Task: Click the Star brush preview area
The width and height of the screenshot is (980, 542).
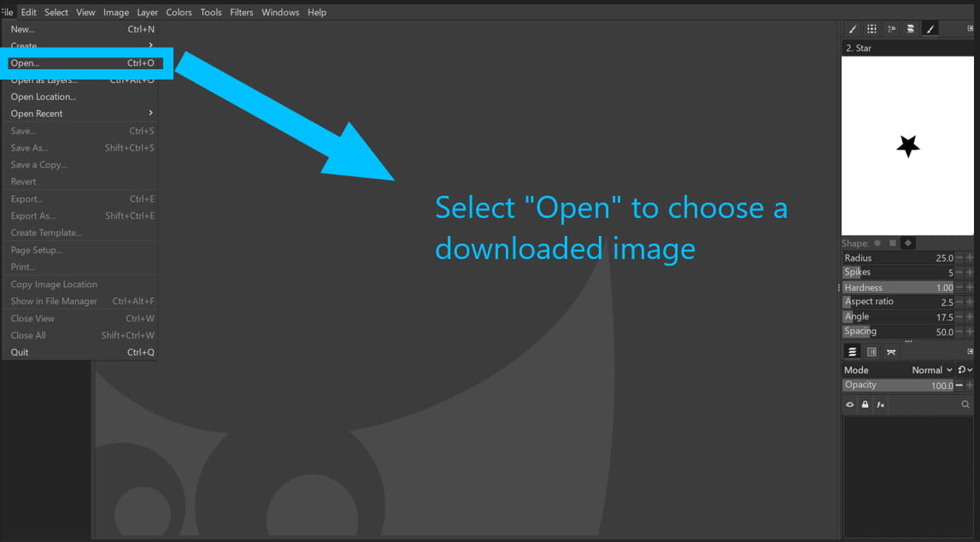Action: click(x=907, y=145)
